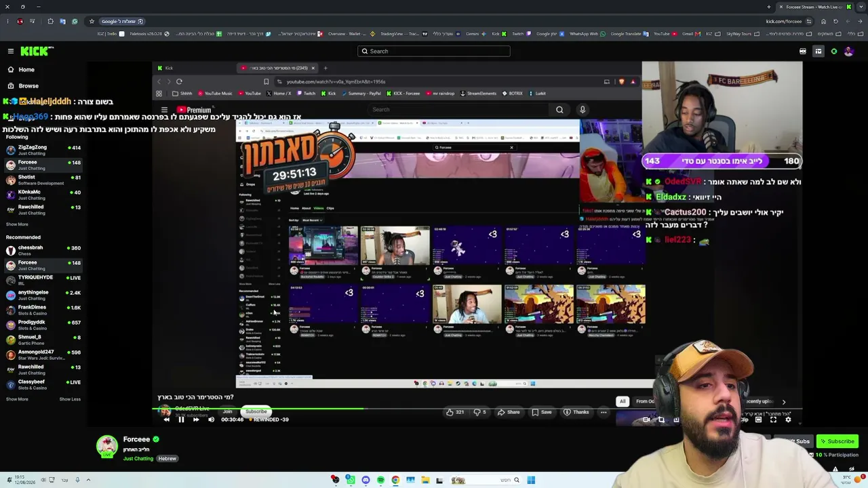This screenshot has height=488, width=868.
Task: Open Classybeef in Recommended list
Action: pos(43,385)
